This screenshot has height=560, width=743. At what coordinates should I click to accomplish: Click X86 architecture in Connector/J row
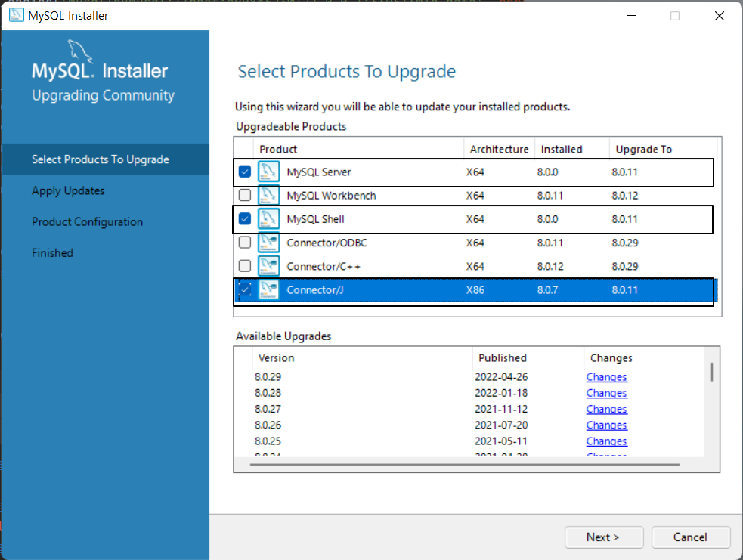475,290
